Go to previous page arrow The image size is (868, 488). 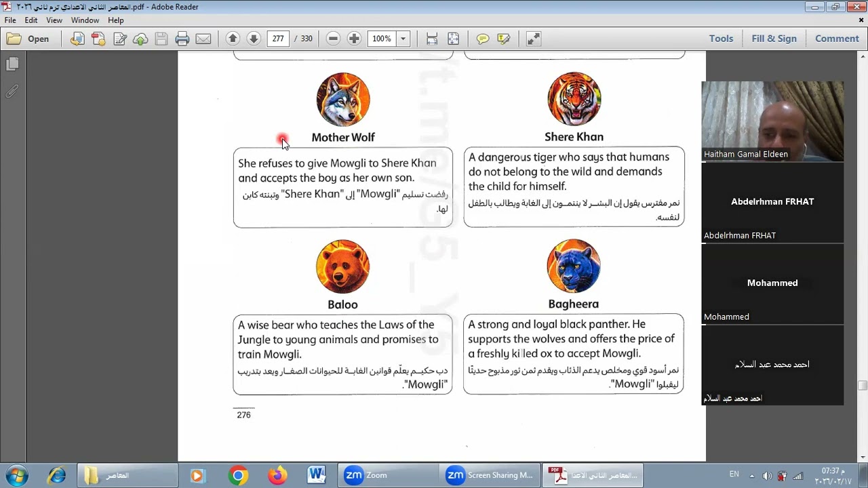click(233, 39)
